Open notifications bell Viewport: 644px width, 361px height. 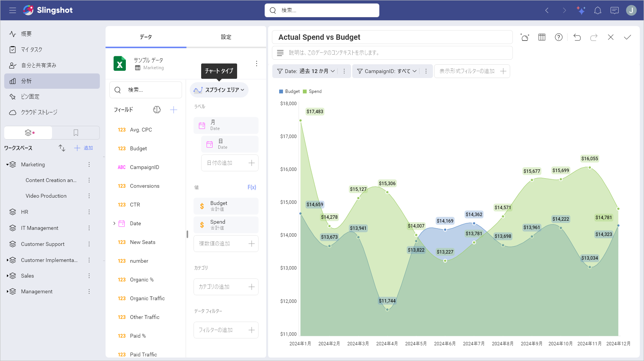point(598,10)
